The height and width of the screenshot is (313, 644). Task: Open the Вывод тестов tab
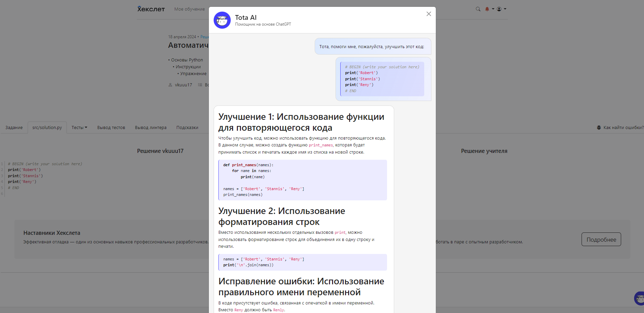tap(111, 128)
